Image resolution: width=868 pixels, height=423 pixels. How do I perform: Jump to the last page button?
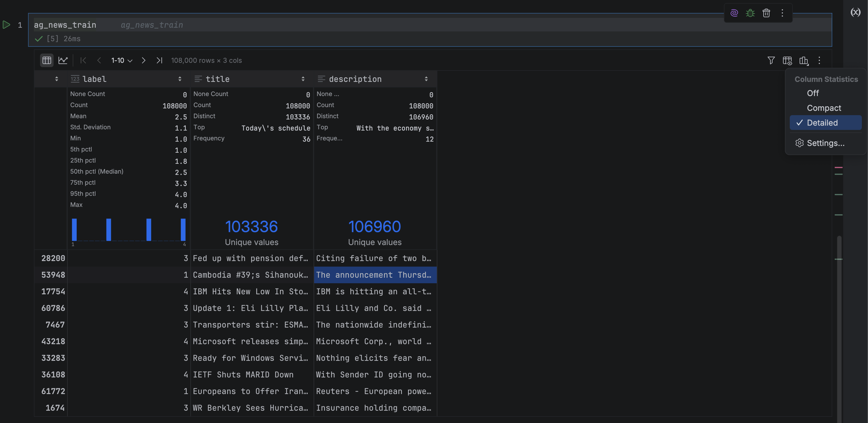point(159,60)
